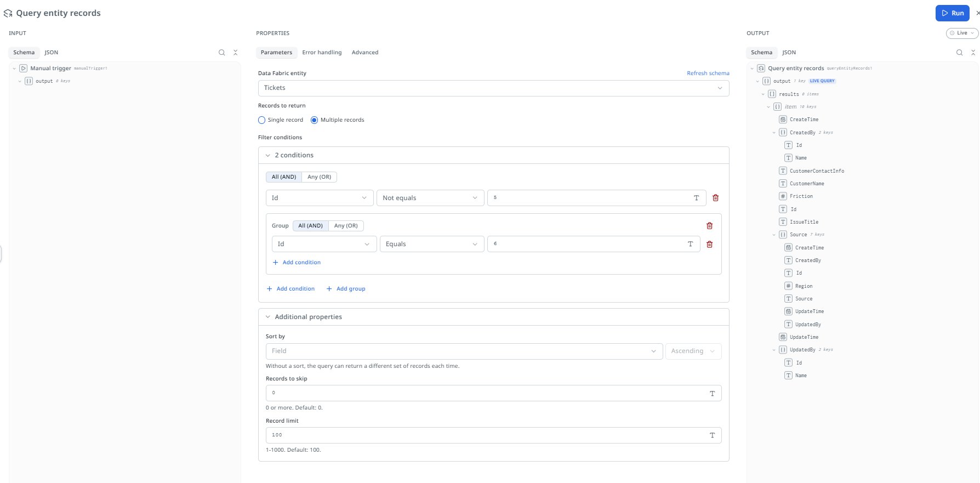Click the value field containing 5
Viewport: 980px width, 483px height.
(596, 198)
